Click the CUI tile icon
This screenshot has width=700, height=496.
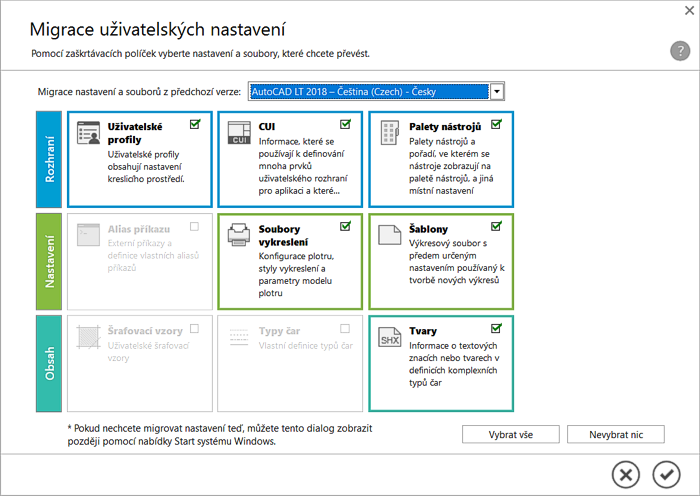238,133
